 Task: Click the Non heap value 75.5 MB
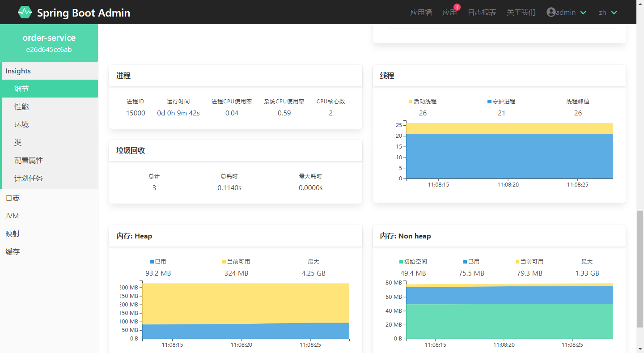pyautogui.click(x=471, y=273)
